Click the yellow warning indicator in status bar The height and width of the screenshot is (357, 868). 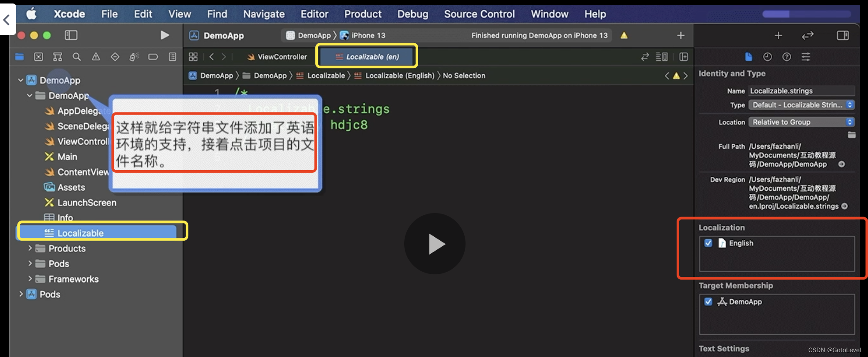coord(624,35)
